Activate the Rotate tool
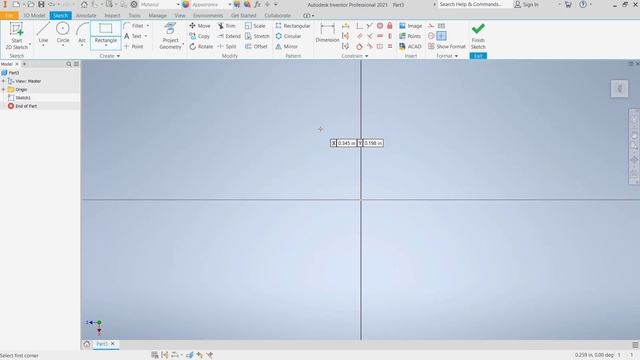Image resolution: width=640 pixels, height=360 pixels. (x=201, y=47)
